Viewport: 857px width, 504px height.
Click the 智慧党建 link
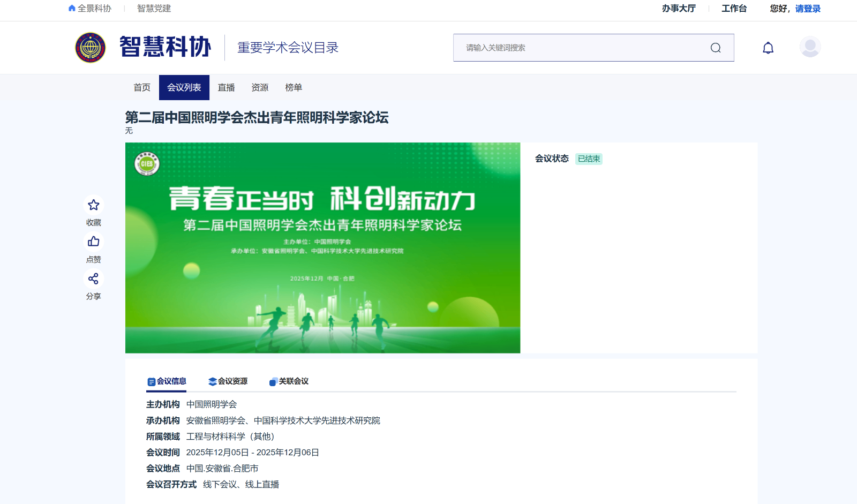pos(154,8)
